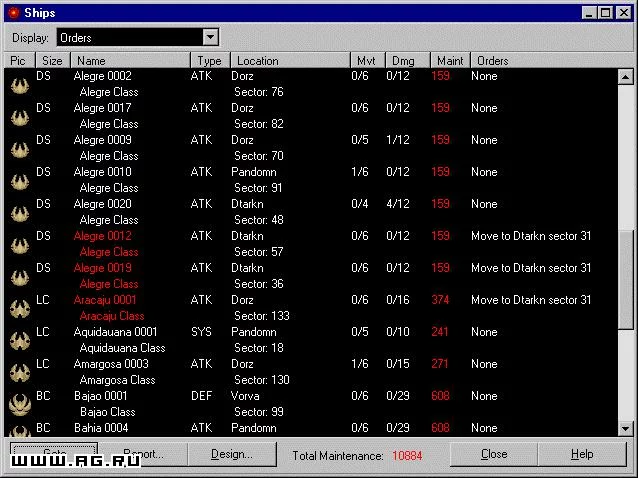Select ship name Aquidauana 0001
Viewport: 638px width, 478px height.
[x=116, y=332]
